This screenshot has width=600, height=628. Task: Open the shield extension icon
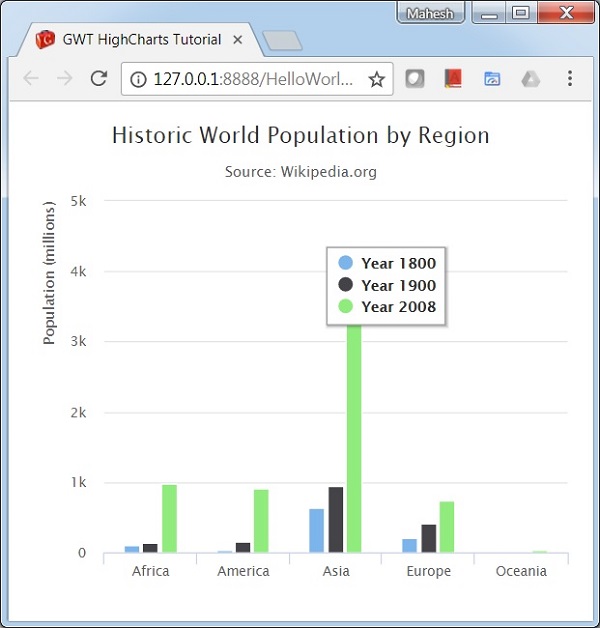click(x=414, y=79)
